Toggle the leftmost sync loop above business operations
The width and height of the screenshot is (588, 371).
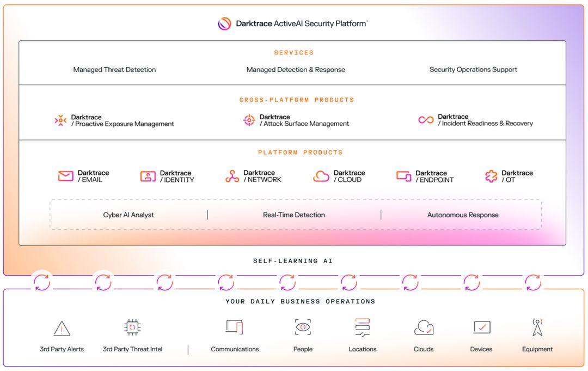(x=42, y=283)
